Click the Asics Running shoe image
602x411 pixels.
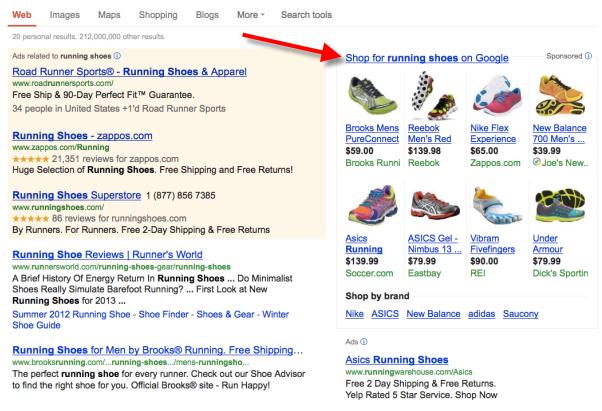372,205
